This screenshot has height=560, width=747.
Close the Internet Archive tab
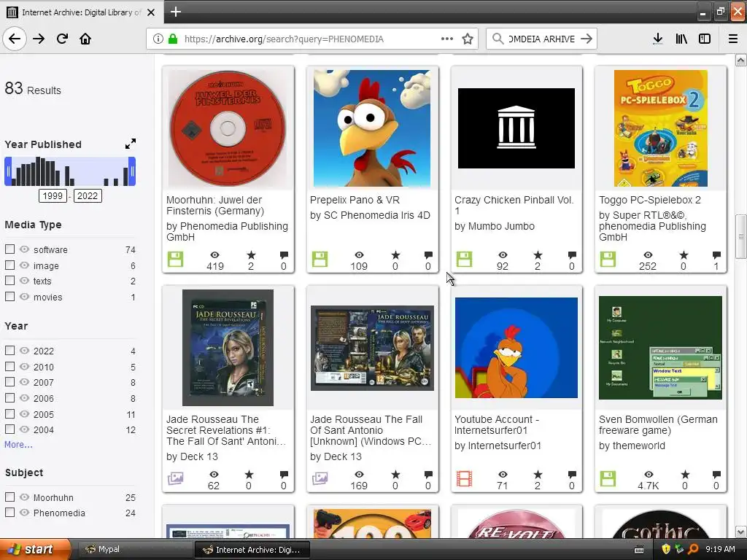151,12
